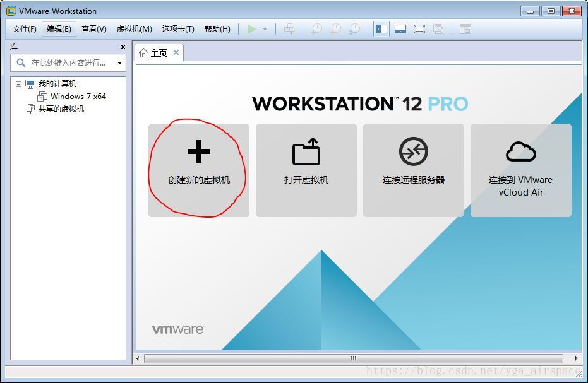This screenshot has width=588, height=383.
Task: Open the library search filter dropdown
Action: pos(119,63)
